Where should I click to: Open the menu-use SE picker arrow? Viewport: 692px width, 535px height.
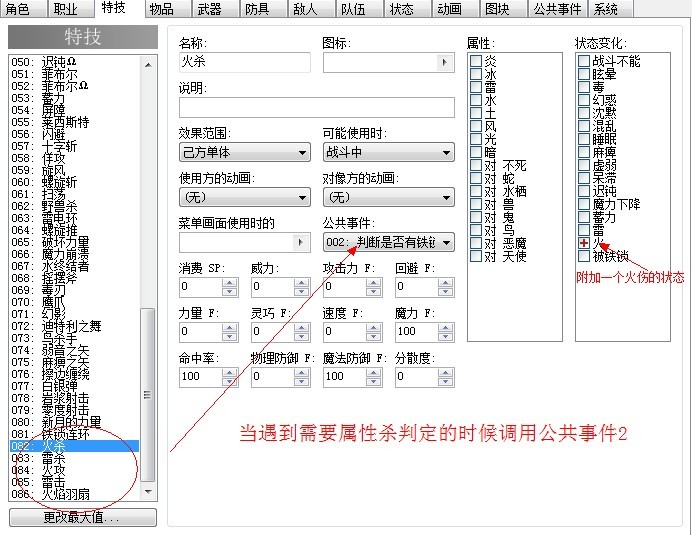[301, 242]
